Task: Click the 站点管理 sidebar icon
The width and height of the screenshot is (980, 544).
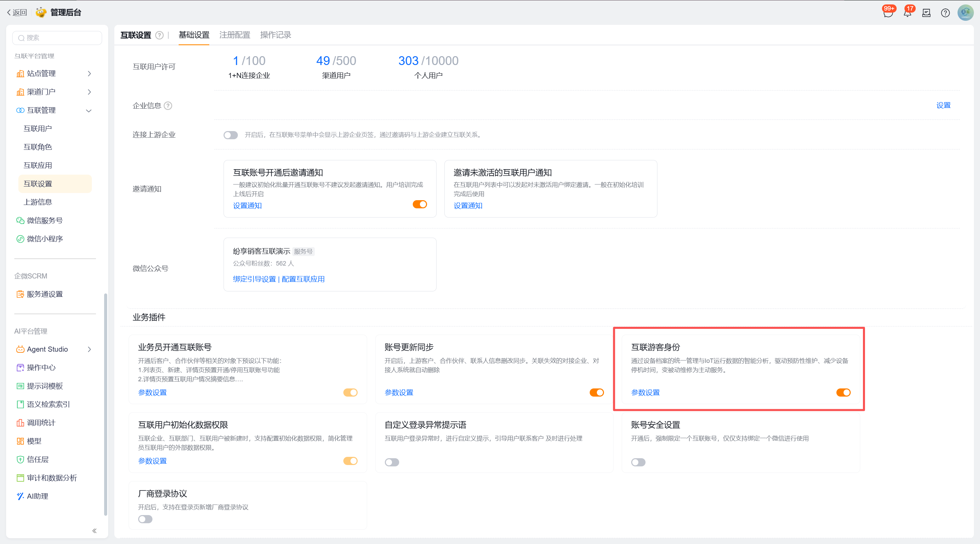Action: [x=20, y=74]
